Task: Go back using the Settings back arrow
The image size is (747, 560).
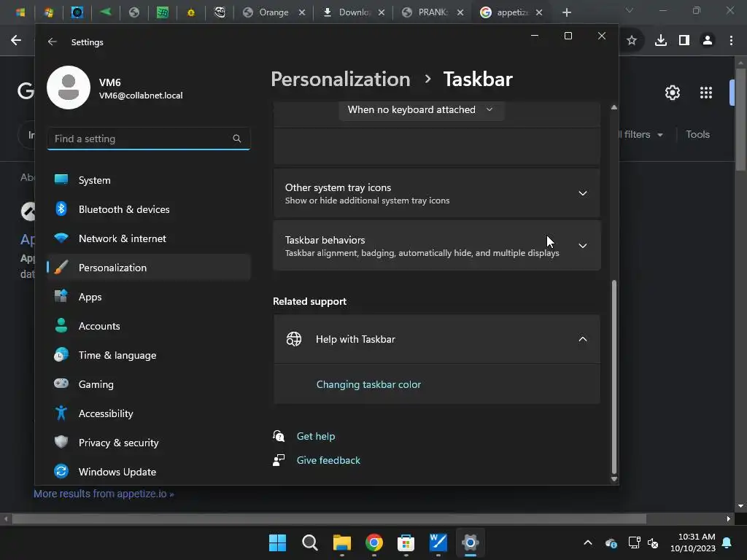Action: pyautogui.click(x=53, y=42)
